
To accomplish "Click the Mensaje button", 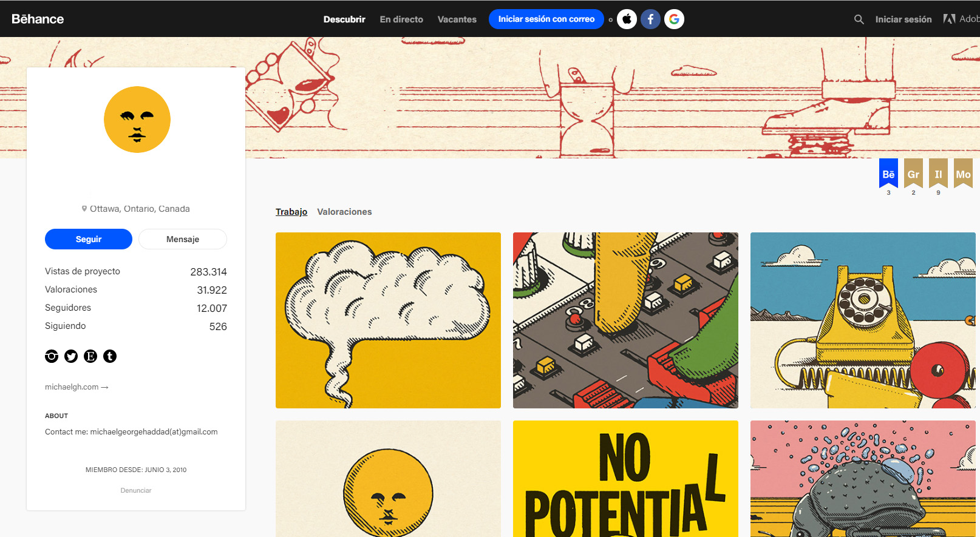I will coord(183,239).
